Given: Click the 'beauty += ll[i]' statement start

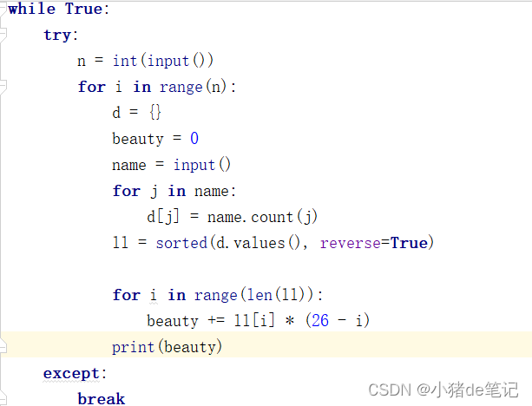Looking at the screenshot, I should point(211,320).
